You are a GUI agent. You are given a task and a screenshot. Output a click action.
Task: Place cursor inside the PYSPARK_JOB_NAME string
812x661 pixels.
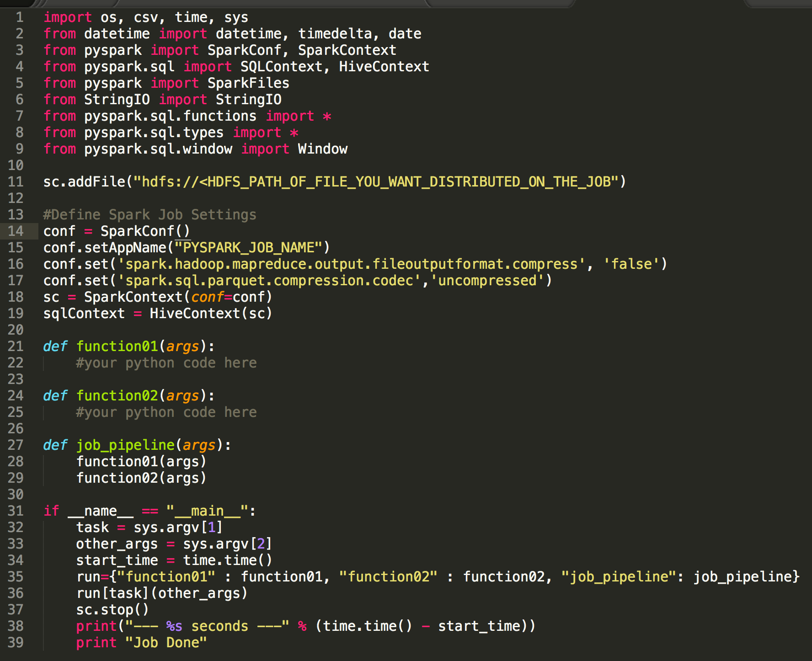pyautogui.click(x=247, y=247)
